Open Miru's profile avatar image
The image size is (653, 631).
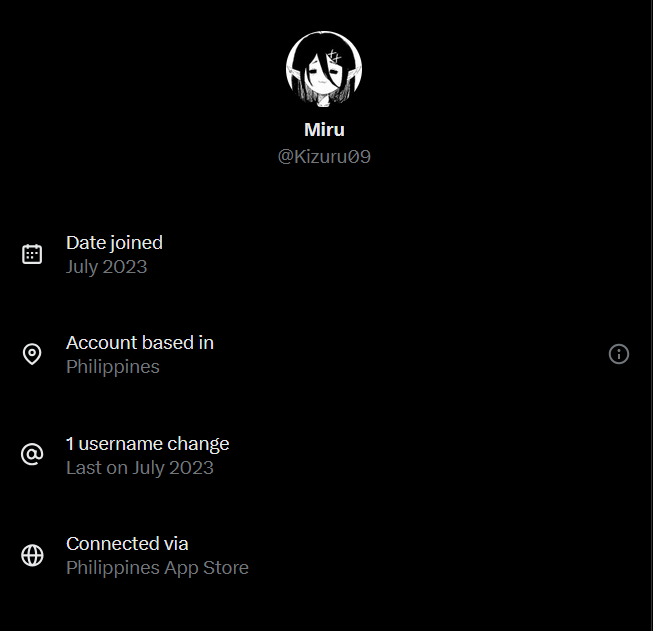[x=324, y=69]
